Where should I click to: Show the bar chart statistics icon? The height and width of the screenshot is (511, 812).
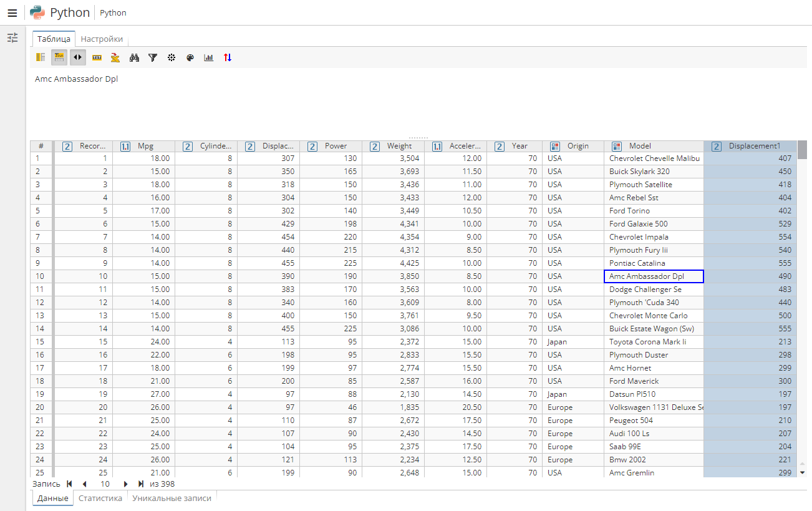[209, 57]
